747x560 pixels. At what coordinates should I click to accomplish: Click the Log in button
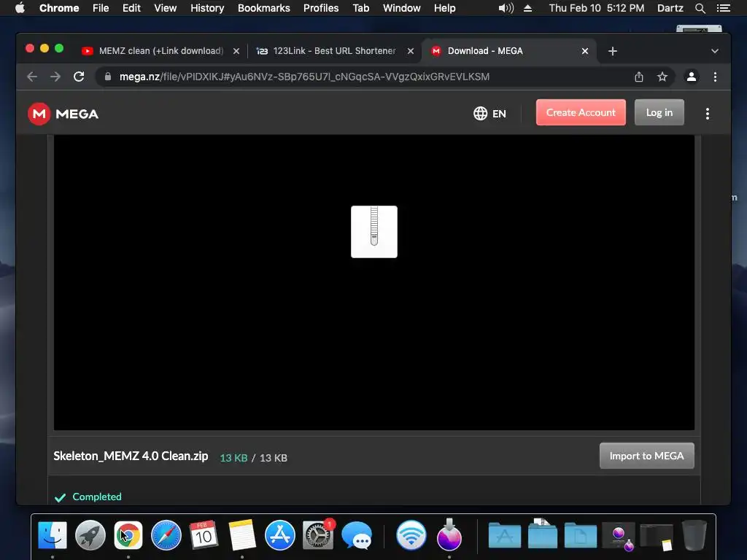(659, 112)
